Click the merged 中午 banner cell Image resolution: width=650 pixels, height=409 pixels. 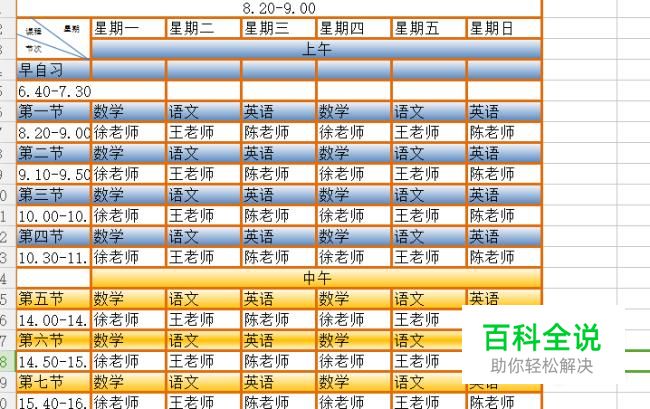tap(316, 278)
